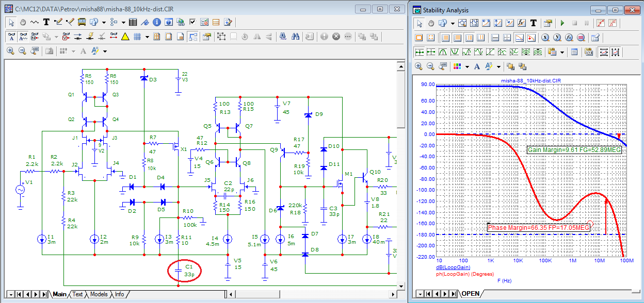Expand the font style dropdown in the schematic toolbar

[x=105, y=51]
